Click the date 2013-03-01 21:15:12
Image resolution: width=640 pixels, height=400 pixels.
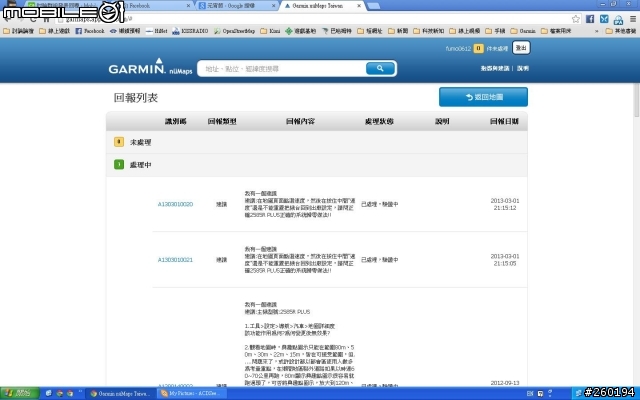point(505,204)
